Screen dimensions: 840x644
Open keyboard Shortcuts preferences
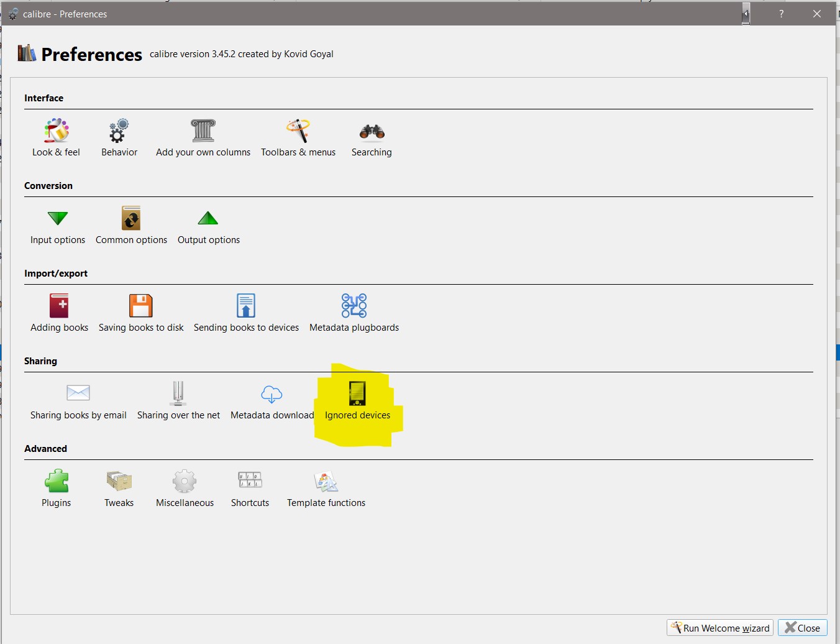pos(250,489)
